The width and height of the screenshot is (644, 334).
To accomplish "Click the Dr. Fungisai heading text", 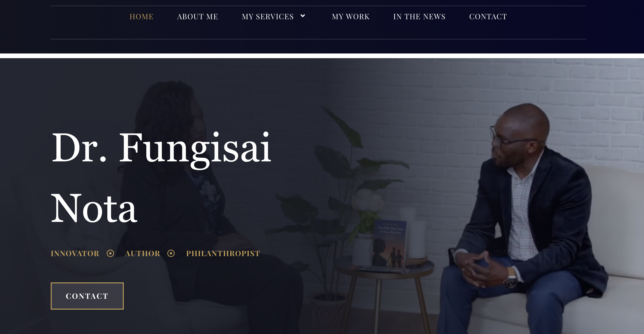I will coord(161,149).
